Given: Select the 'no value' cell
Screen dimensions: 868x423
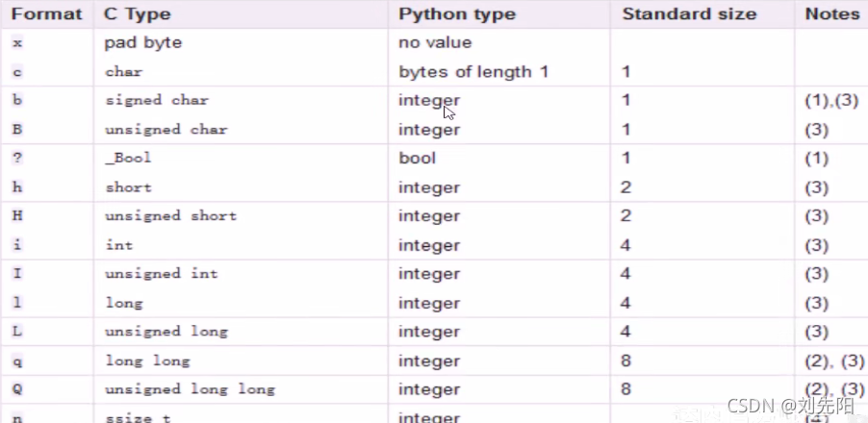Looking at the screenshot, I should [x=435, y=43].
